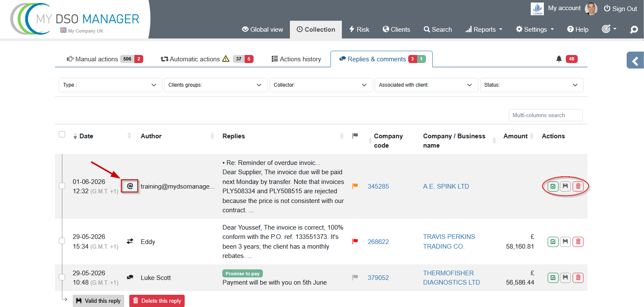The width and height of the screenshot is (644, 307).
Task: Click the My Company logo thumbnail in the header
Action: [537, 8]
